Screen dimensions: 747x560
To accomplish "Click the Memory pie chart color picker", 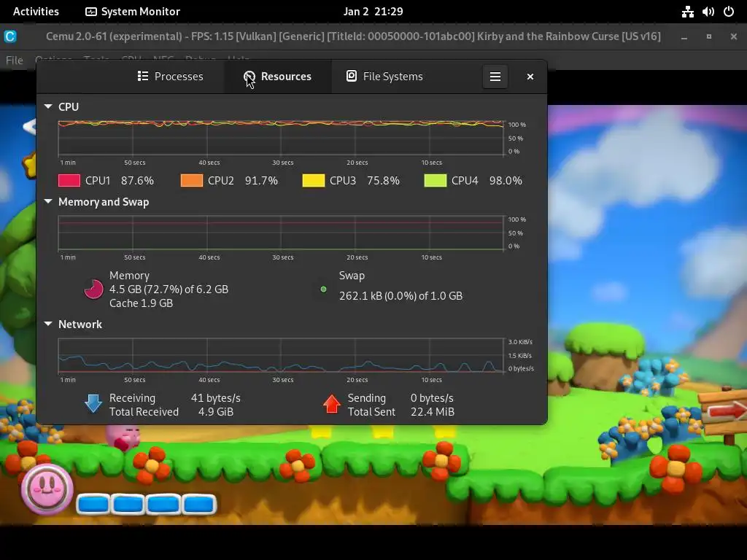I will point(94,289).
